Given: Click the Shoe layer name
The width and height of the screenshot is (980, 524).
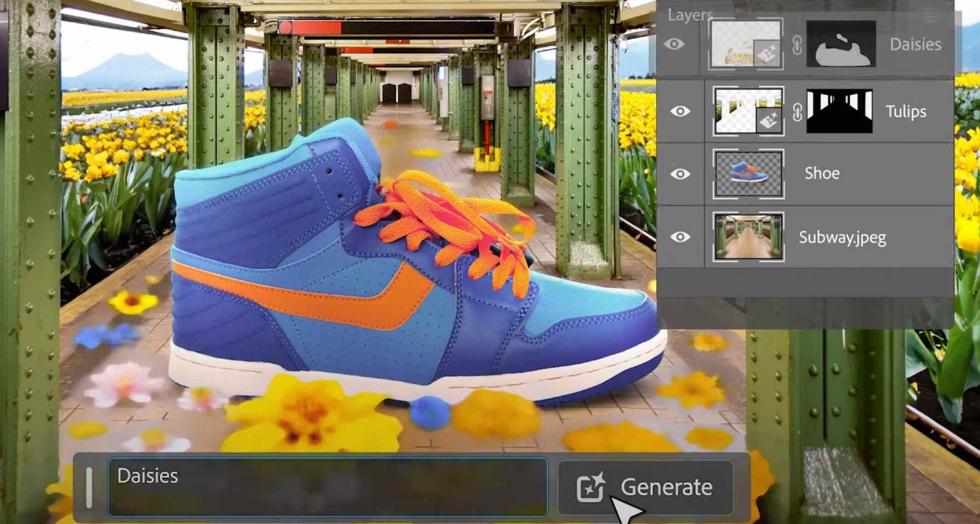Looking at the screenshot, I should click(x=822, y=174).
